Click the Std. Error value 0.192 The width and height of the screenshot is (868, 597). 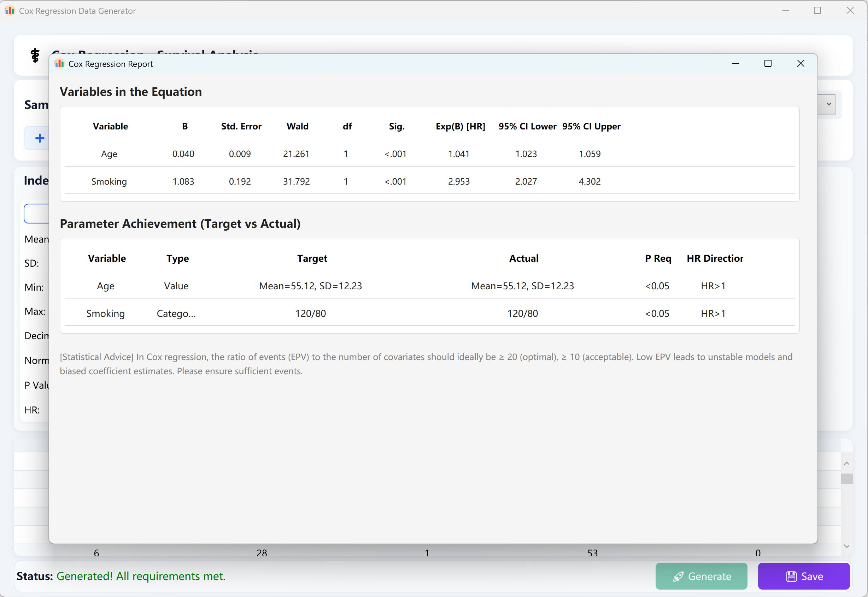pos(240,181)
